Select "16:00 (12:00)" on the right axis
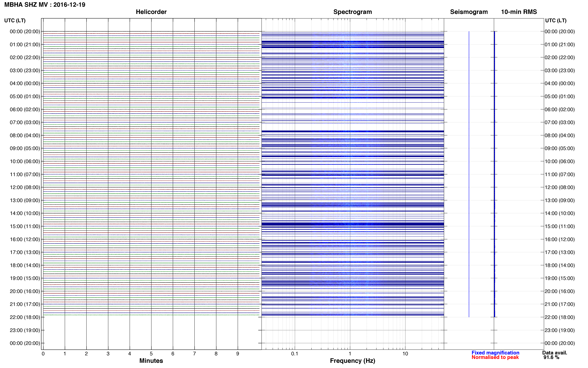The image size is (588, 368). coord(560,239)
